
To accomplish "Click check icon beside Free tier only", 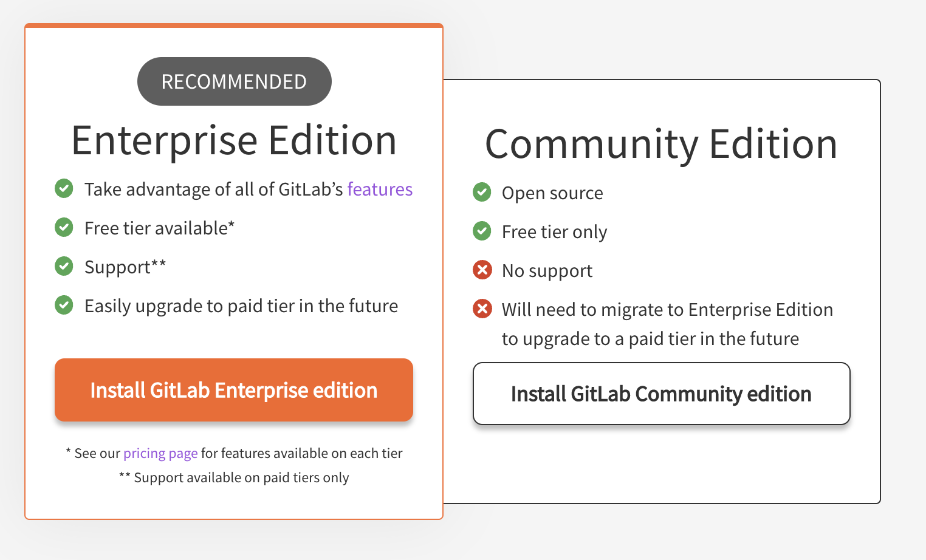I will pyautogui.click(x=482, y=231).
